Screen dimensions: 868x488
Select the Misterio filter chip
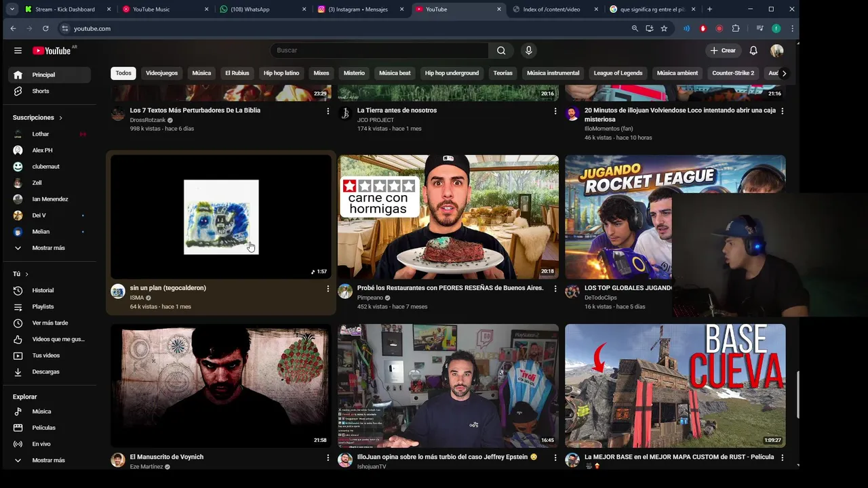(354, 73)
